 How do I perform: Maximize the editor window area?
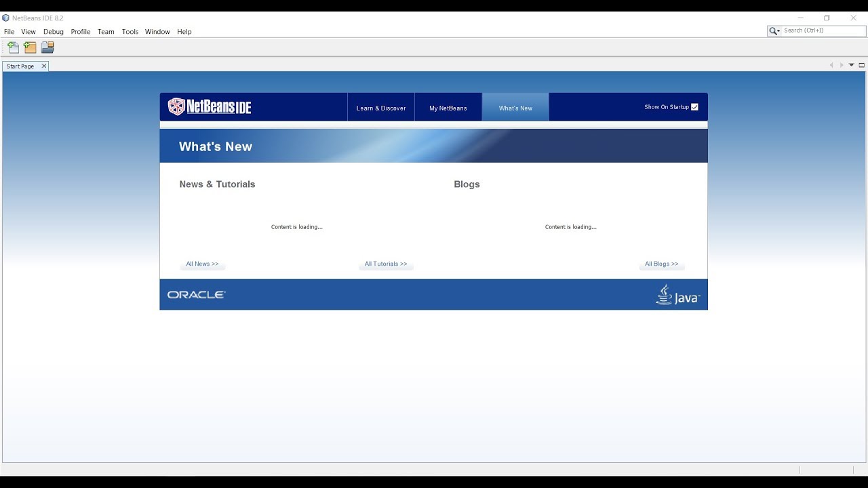click(862, 66)
